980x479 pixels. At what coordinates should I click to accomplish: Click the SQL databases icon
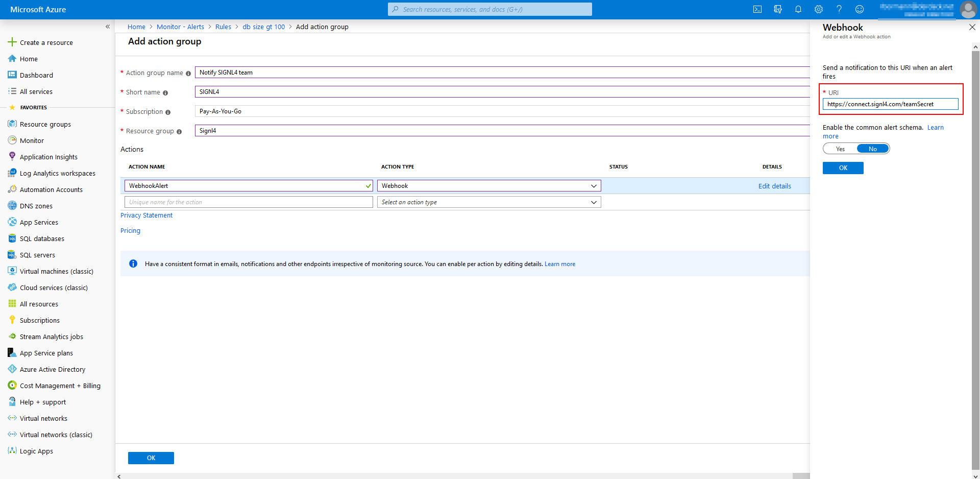pyautogui.click(x=12, y=238)
